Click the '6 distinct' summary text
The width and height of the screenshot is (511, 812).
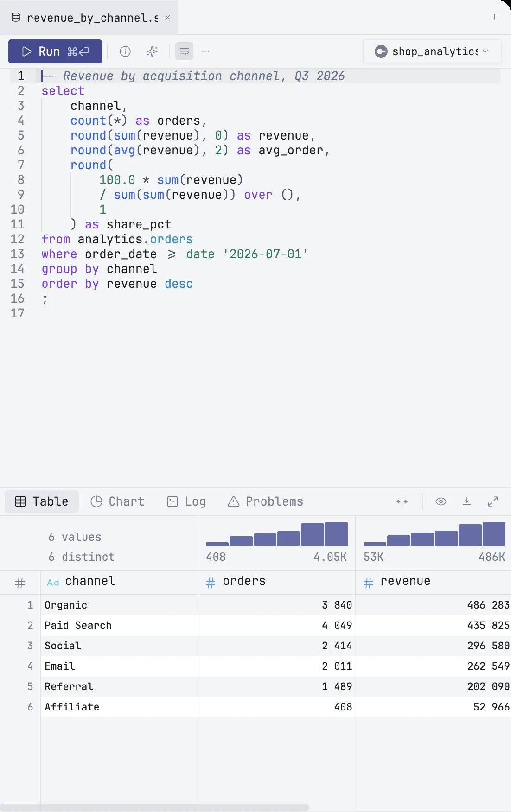click(x=82, y=557)
